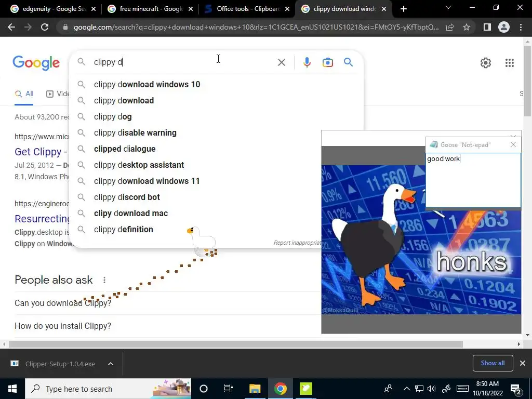The height and width of the screenshot is (399, 532).
Task: Select suggestion clippy download windows 10
Action: coord(217,85)
